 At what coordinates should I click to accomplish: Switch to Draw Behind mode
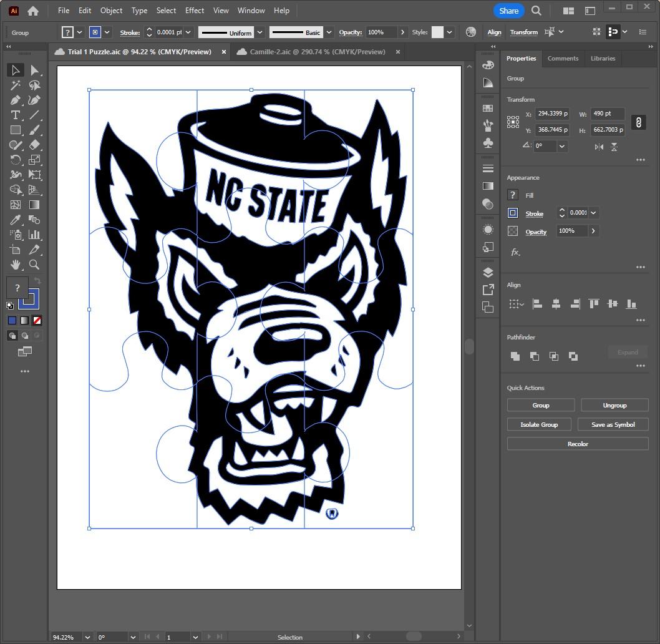[x=25, y=336]
